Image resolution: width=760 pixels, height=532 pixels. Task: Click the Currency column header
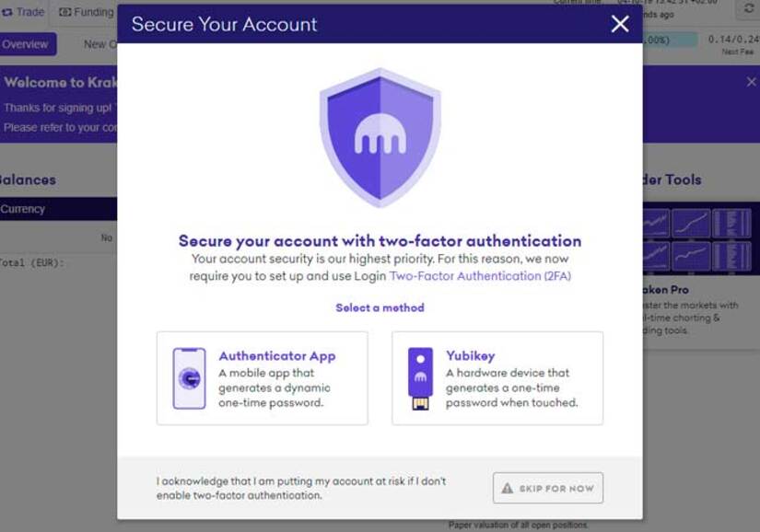coord(22,209)
